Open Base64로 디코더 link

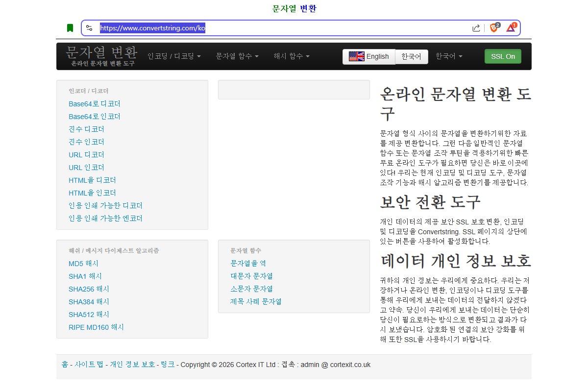(x=95, y=104)
